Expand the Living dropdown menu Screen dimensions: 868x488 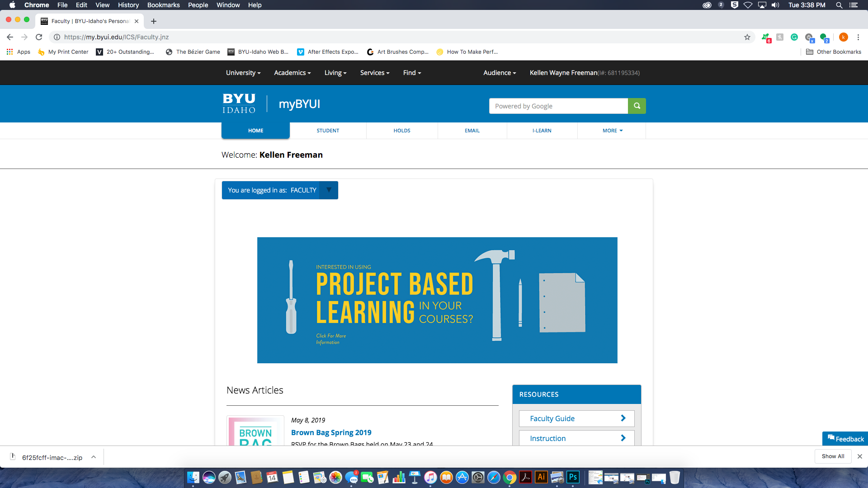pos(335,73)
